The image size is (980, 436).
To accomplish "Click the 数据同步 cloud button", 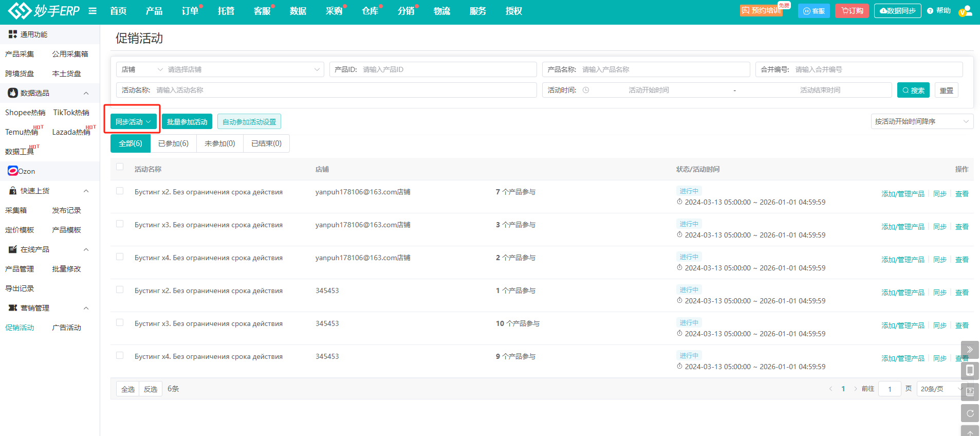I will [898, 11].
